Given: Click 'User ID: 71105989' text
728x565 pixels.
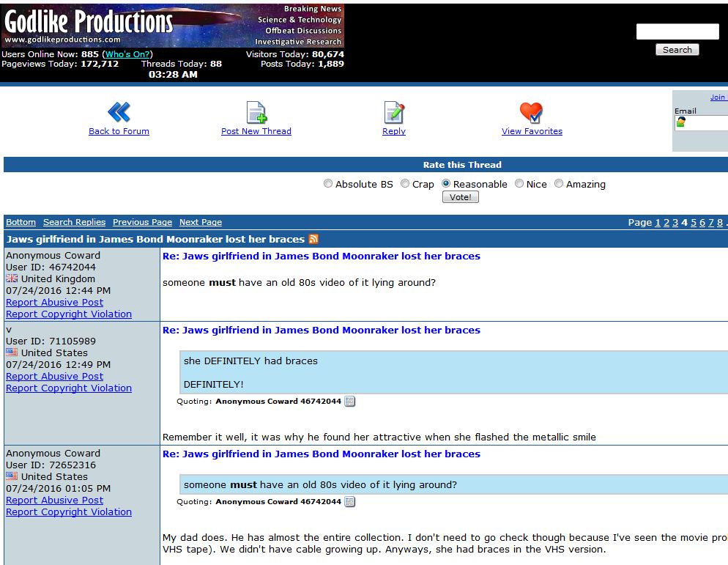Looking at the screenshot, I should (51, 341).
